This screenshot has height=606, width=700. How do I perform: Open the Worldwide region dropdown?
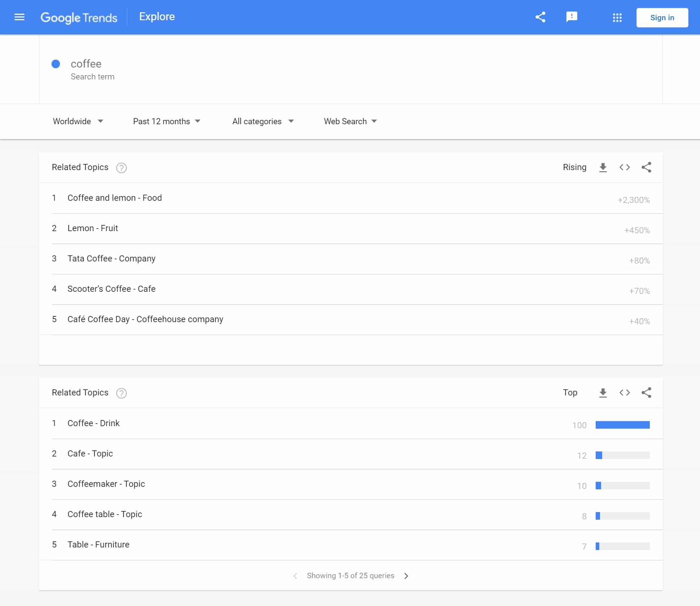(x=78, y=121)
